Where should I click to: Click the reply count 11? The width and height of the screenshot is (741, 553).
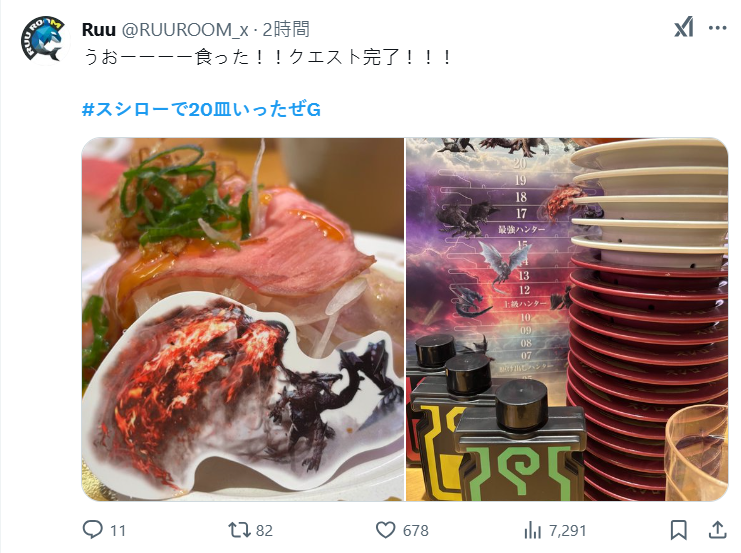pyautogui.click(x=118, y=531)
